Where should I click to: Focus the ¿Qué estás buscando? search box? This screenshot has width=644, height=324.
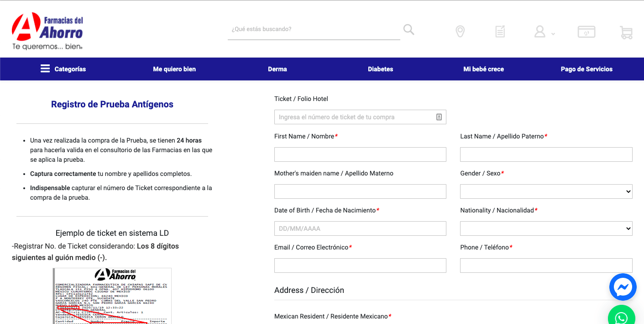click(314, 29)
